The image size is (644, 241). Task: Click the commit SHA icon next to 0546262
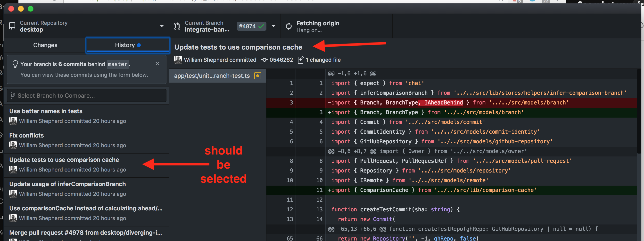264,60
